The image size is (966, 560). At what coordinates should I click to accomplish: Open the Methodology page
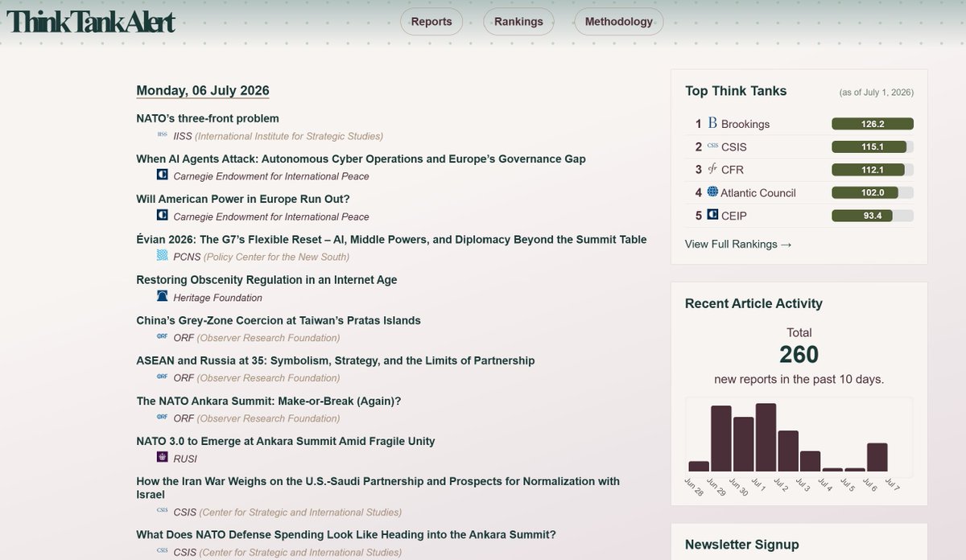point(619,22)
